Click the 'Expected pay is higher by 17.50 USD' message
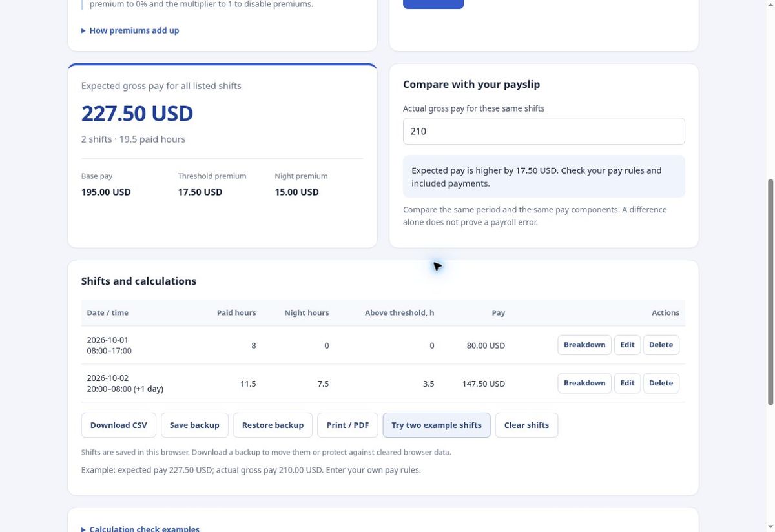The image size is (775, 532). [544, 176]
